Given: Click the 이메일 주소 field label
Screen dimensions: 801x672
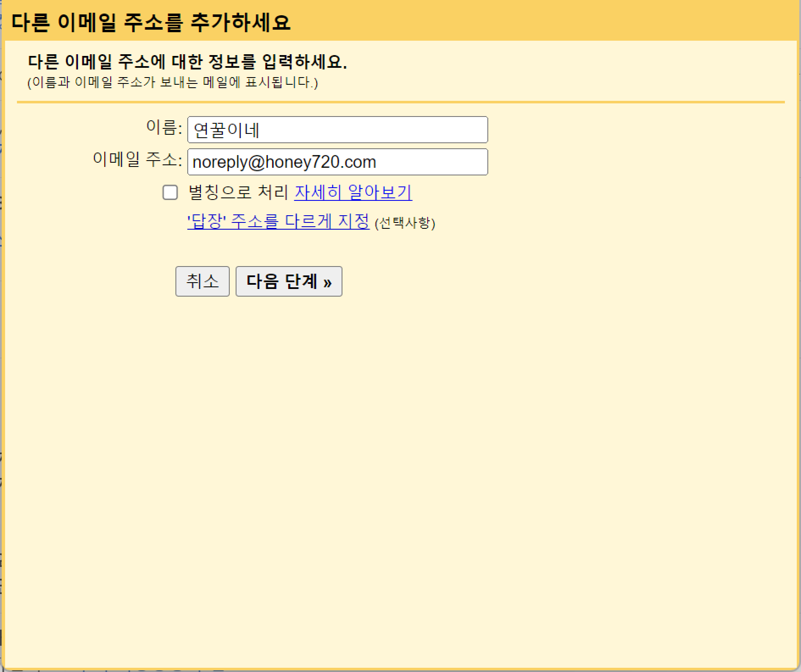Looking at the screenshot, I should [x=137, y=160].
